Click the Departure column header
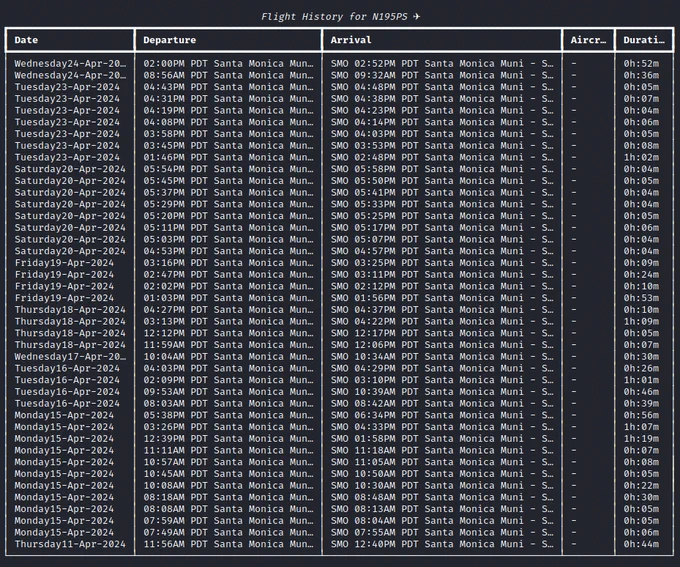The image size is (680, 567). click(x=170, y=40)
